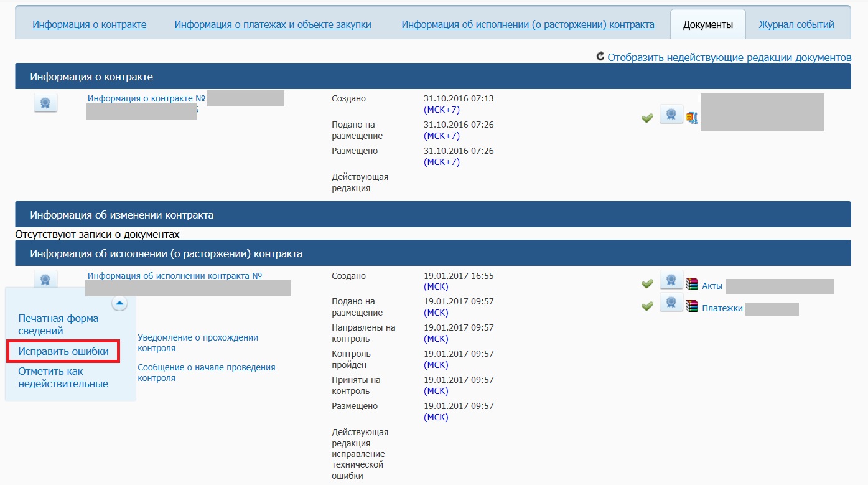This screenshot has height=485, width=868.
Task: Click the signature icon next to Акты archive
Action: (x=671, y=281)
